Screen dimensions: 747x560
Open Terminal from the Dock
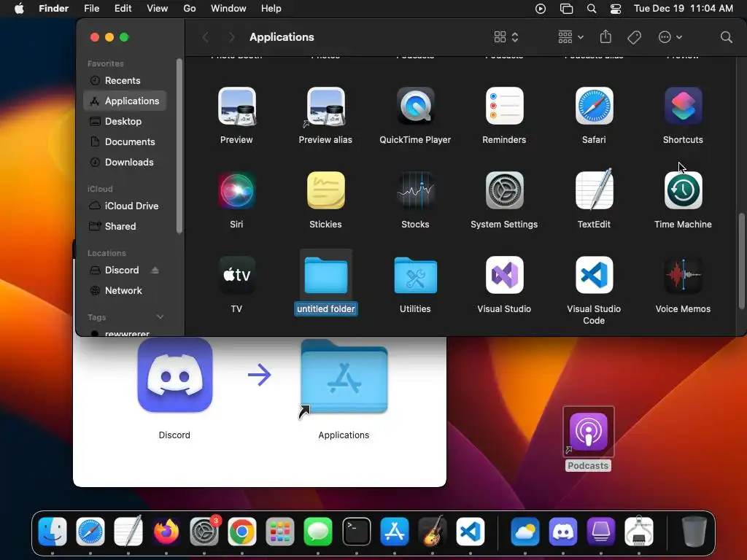[356, 532]
